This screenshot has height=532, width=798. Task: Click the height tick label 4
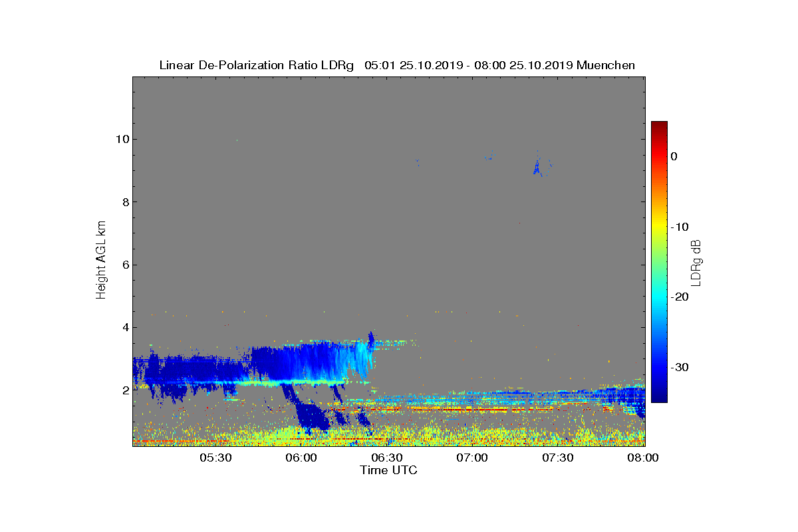click(x=124, y=327)
